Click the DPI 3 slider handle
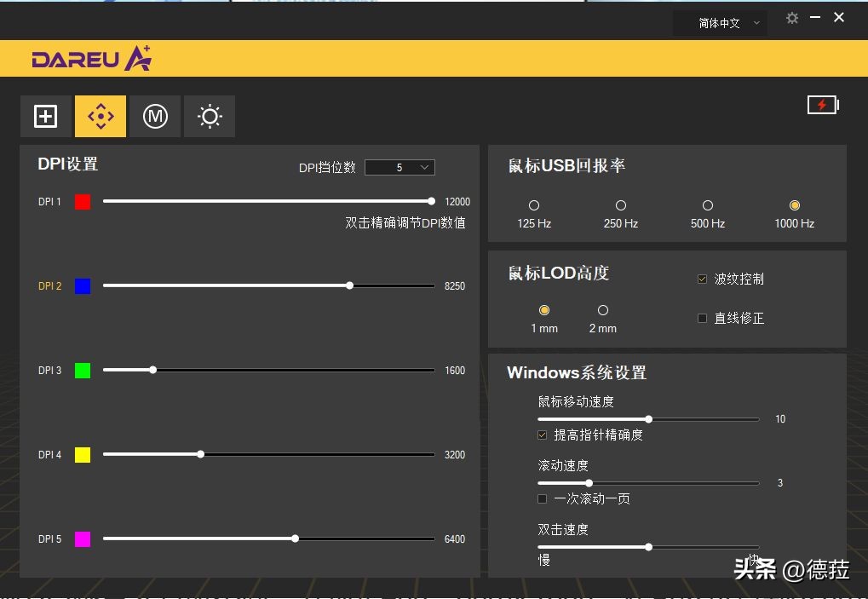 (152, 370)
